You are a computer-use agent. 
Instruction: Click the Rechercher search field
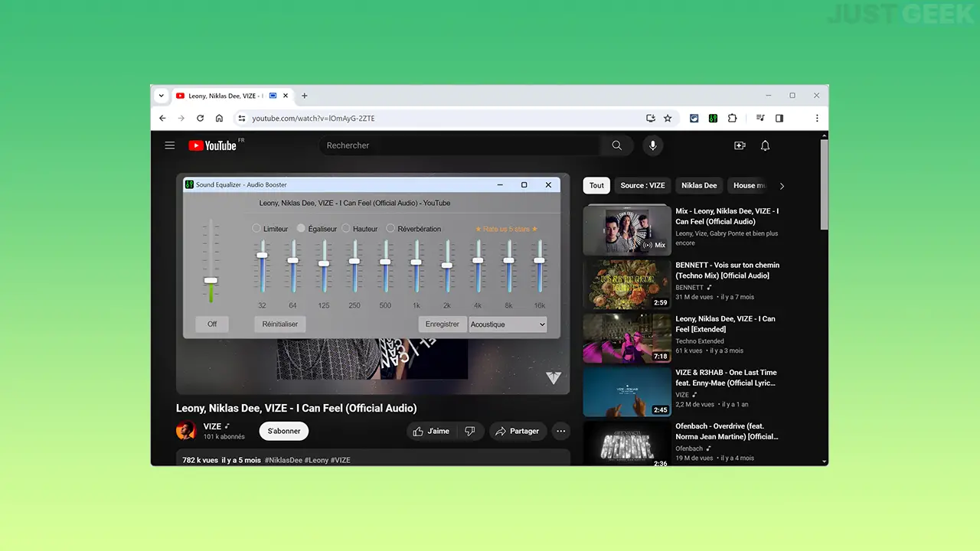(459, 145)
